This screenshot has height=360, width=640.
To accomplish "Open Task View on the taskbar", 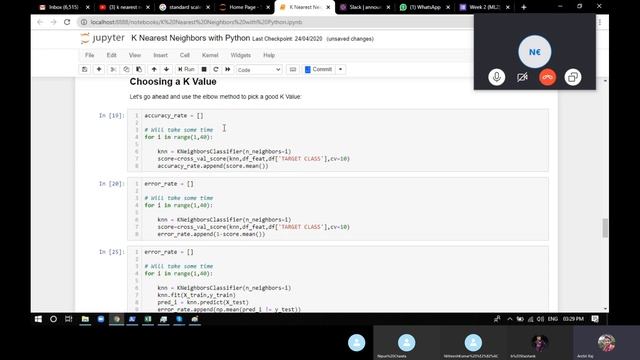I will (69, 319).
